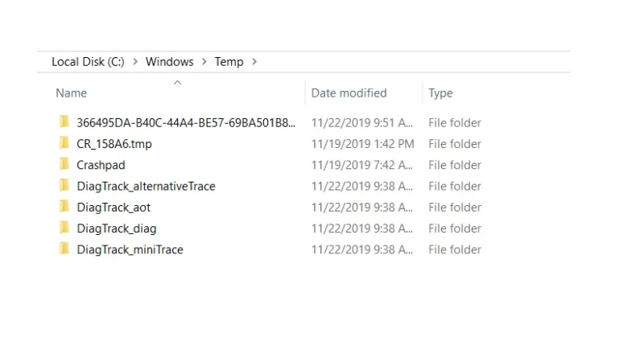This screenshot has width=644, height=350.
Task: Expand the chevron after Windows breadcrumb
Action: [x=204, y=61]
